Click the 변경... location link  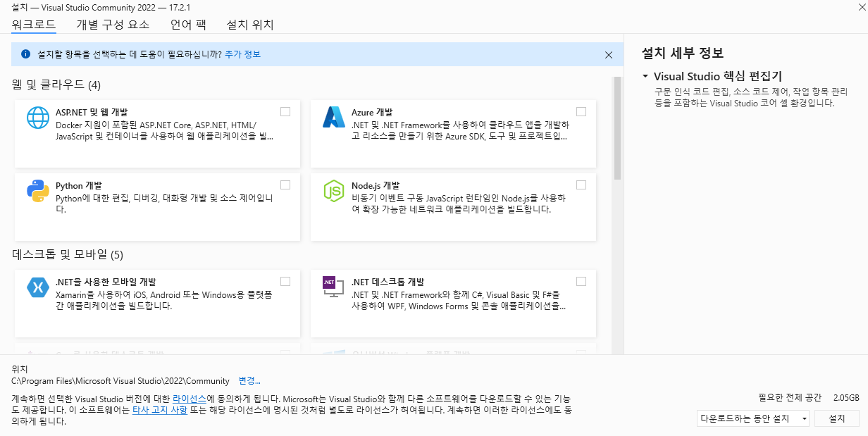click(x=249, y=380)
